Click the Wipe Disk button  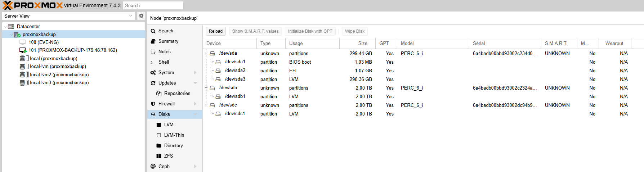click(x=355, y=31)
